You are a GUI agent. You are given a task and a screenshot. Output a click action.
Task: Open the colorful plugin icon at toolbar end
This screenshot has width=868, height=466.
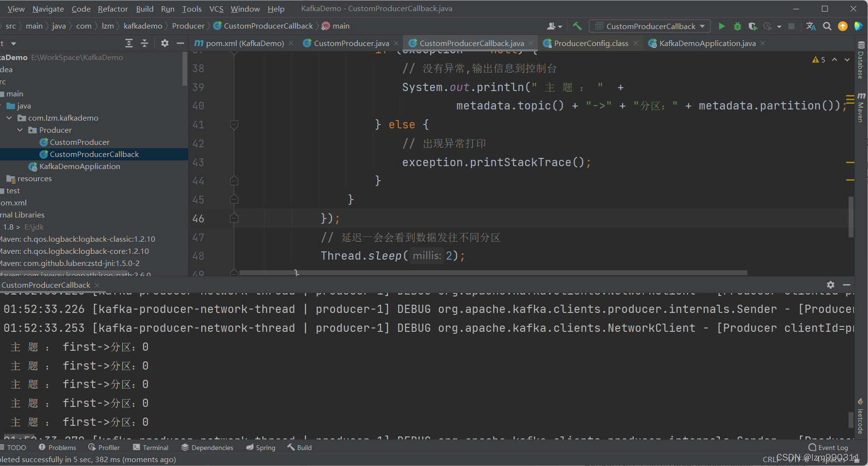pyautogui.click(x=858, y=26)
